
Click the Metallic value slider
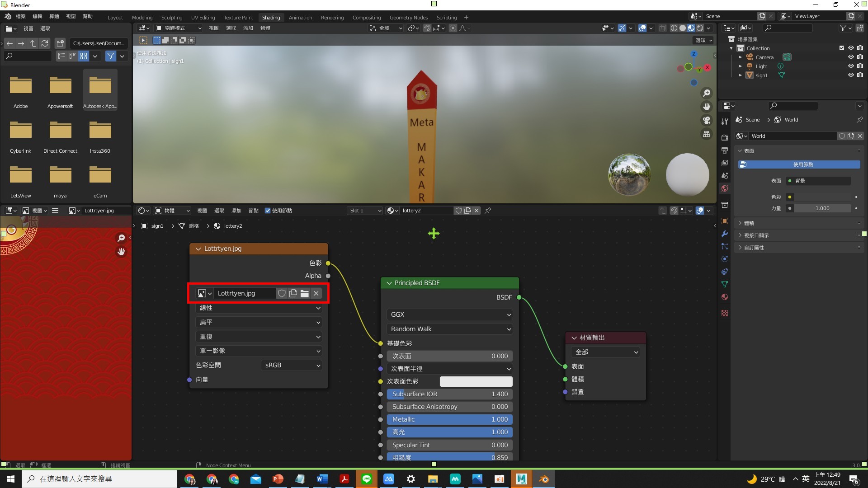click(450, 419)
